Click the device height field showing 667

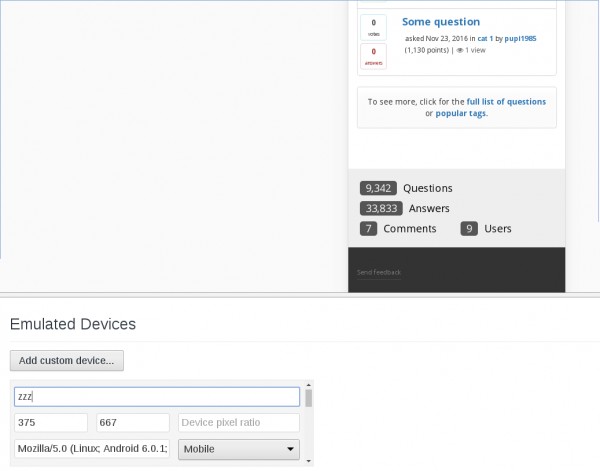point(133,423)
